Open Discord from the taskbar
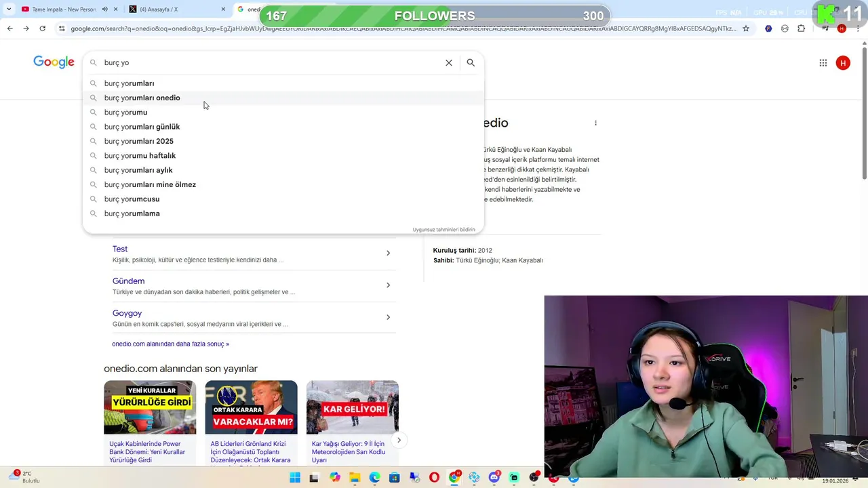Screen dimensions: 868x488 (494, 478)
